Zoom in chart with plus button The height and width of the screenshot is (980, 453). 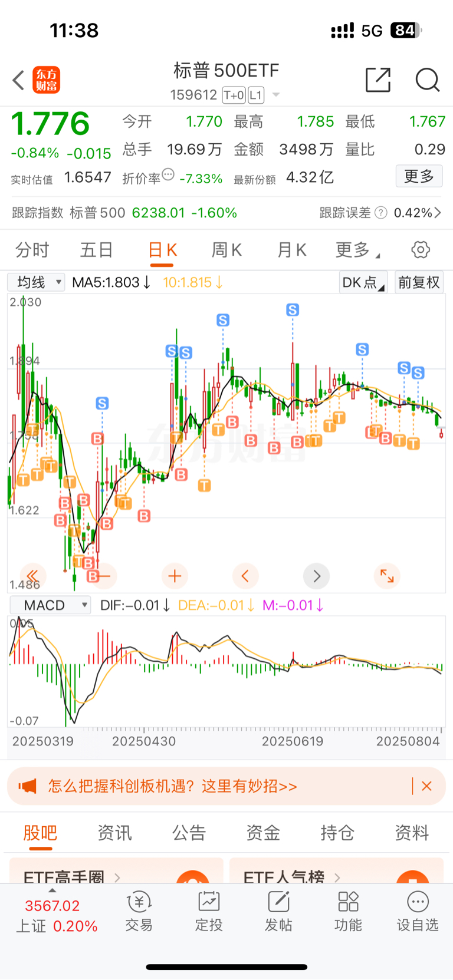pos(175,576)
